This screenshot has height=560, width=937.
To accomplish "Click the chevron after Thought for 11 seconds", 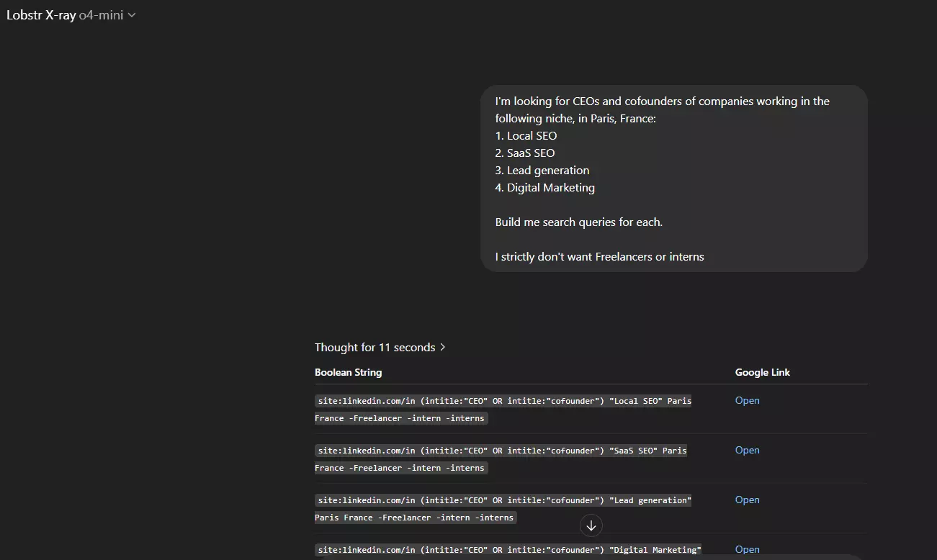I will tap(442, 347).
